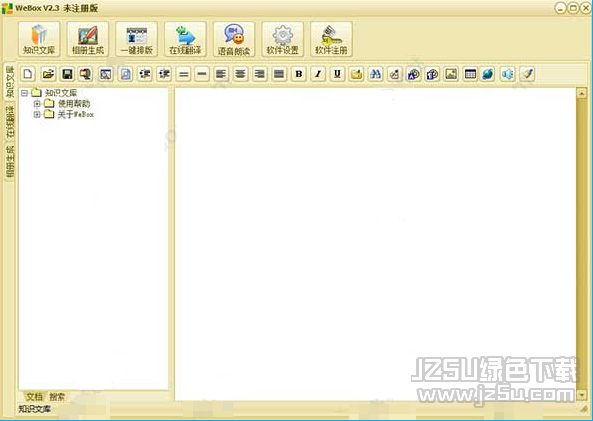Screen dimensions: 593x421
Task: Align text to the left
Action: [x=221, y=74]
